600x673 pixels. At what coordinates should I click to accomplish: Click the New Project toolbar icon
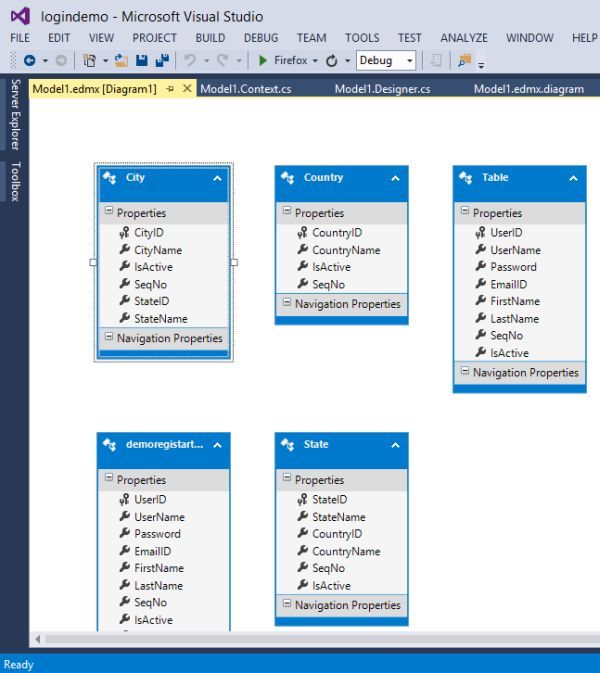click(89, 61)
